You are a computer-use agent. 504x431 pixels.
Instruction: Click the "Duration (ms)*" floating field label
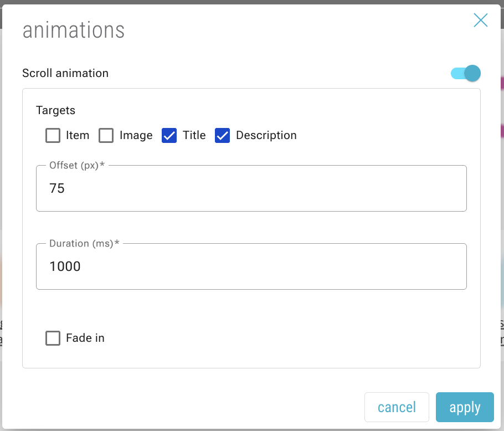84,244
